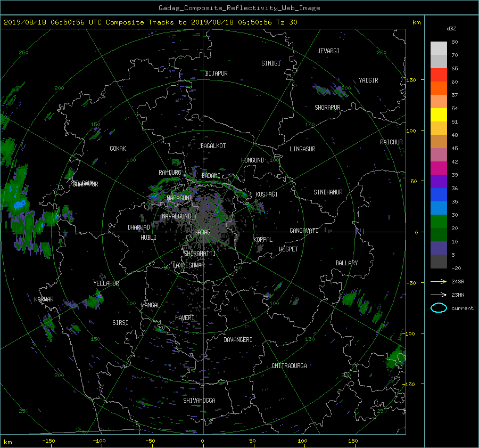Select the BADAMI city label
The width and height of the screenshot is (479, 448).
pyautogui.click(x=211, y=176)
